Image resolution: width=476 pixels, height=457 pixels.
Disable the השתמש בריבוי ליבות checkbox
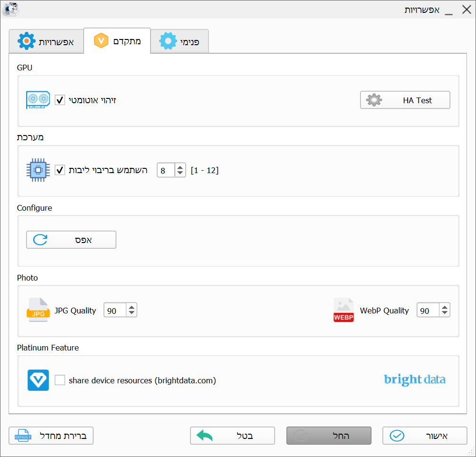[x=60, y=170]
